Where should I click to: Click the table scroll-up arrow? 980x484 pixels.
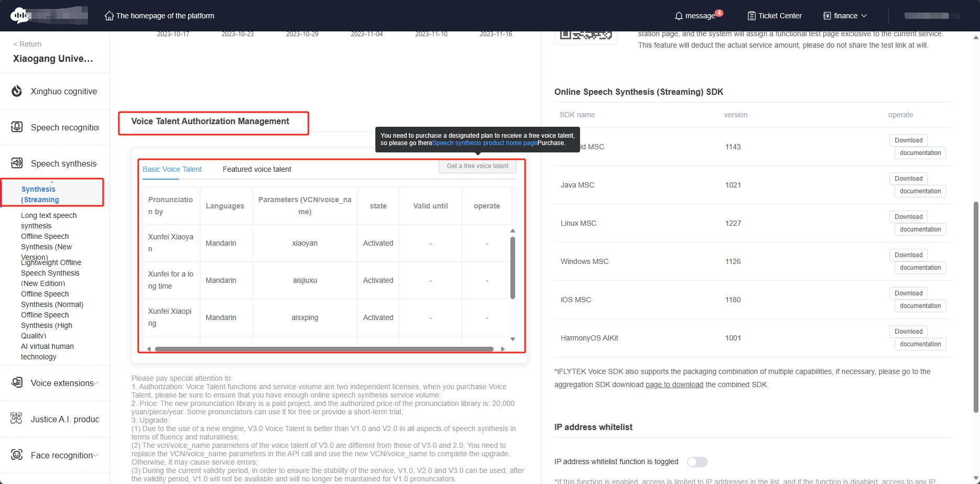pos(513,230)
